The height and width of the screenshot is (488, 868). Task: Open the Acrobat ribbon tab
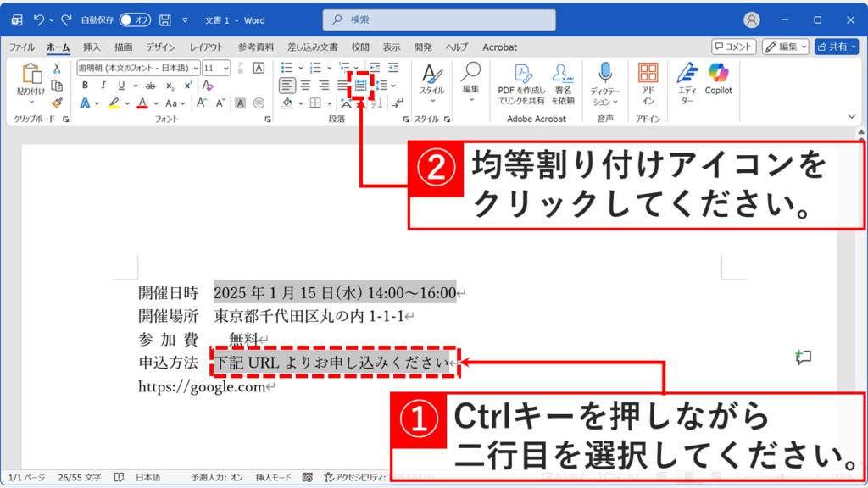click(499, 47)
